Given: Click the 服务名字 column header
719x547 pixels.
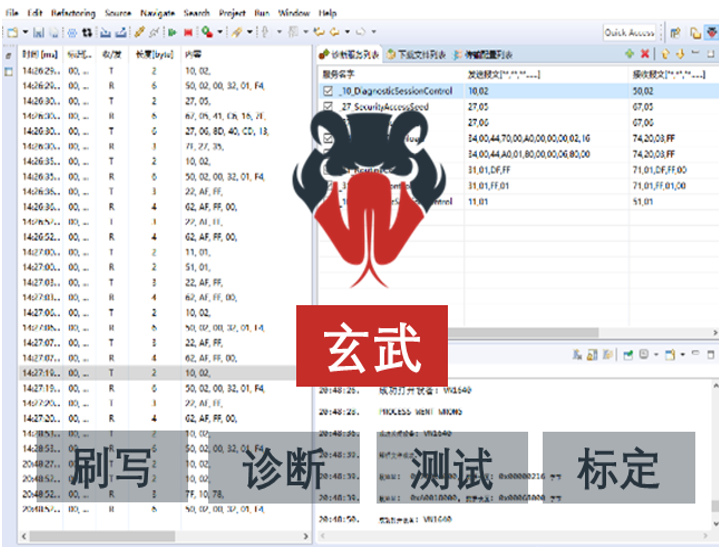Looking at the screenshot, I should [x=338, y=74].
